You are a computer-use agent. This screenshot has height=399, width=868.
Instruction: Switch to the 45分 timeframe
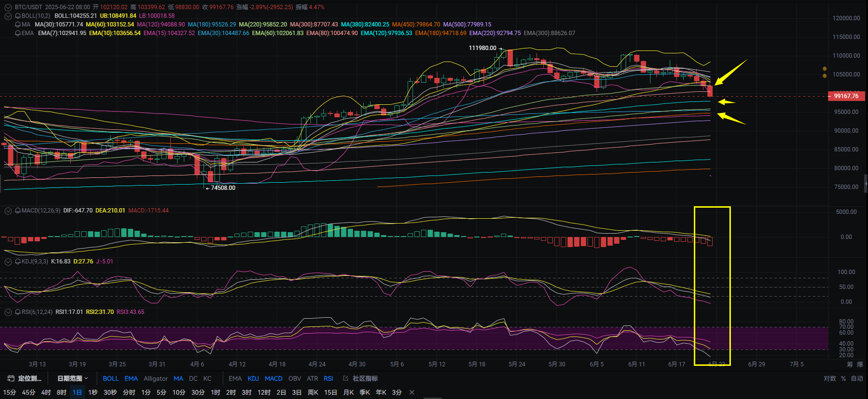[x=29, y=392]
